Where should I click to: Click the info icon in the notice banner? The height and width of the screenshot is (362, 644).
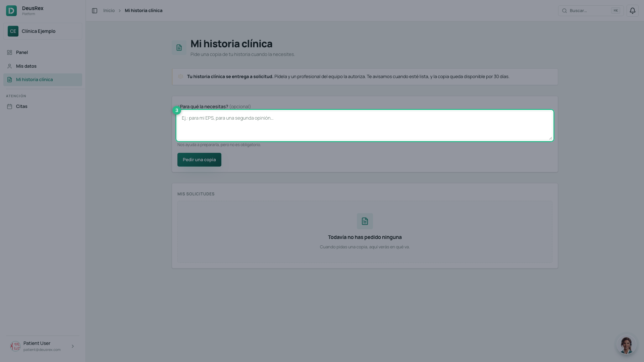[x=180, y=77]
